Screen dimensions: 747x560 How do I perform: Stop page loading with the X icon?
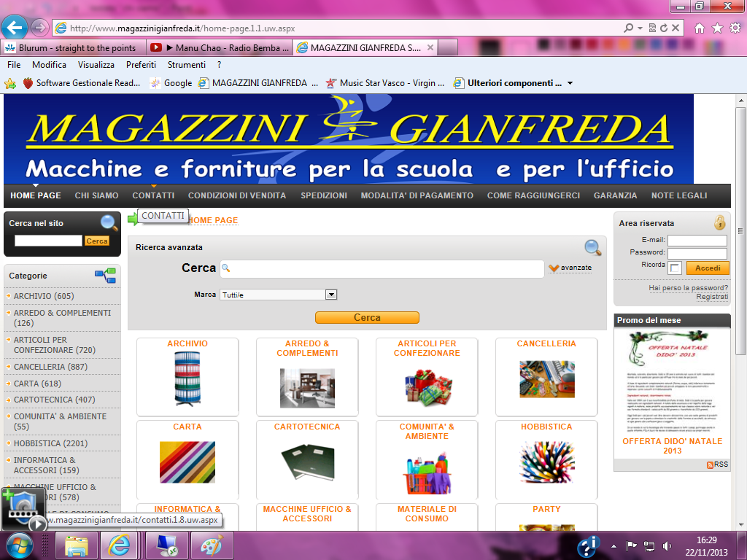point(676,28)
